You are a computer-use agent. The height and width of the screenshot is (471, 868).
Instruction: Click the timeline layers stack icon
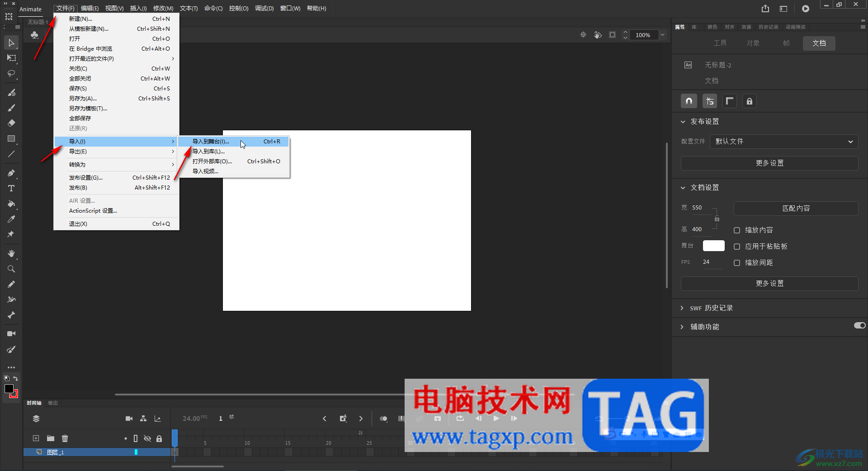pyautogui.click(x=36, y=419)
